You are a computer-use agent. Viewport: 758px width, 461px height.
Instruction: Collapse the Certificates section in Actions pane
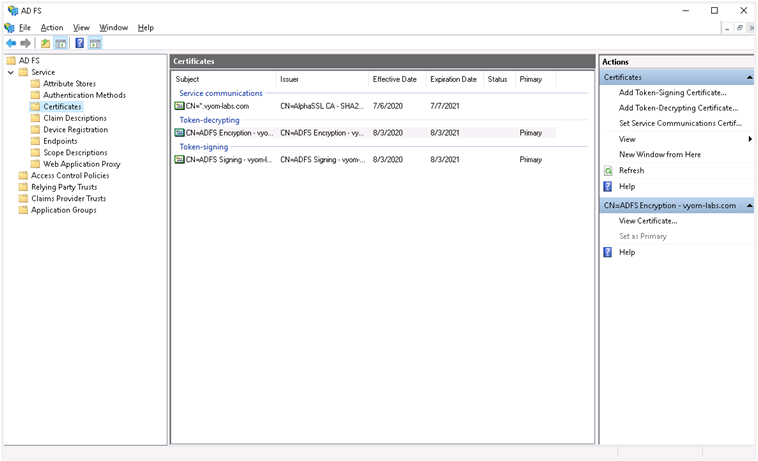pos(748,77)
